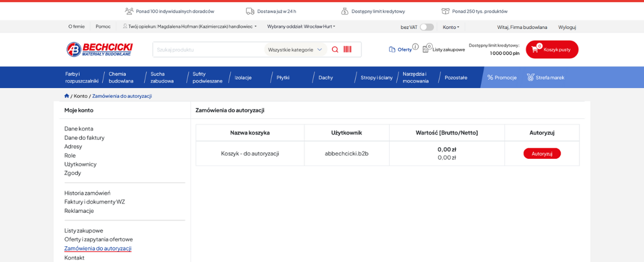Click the magnifier search icon
The image size is (644, 262).
tap(335, 49)
